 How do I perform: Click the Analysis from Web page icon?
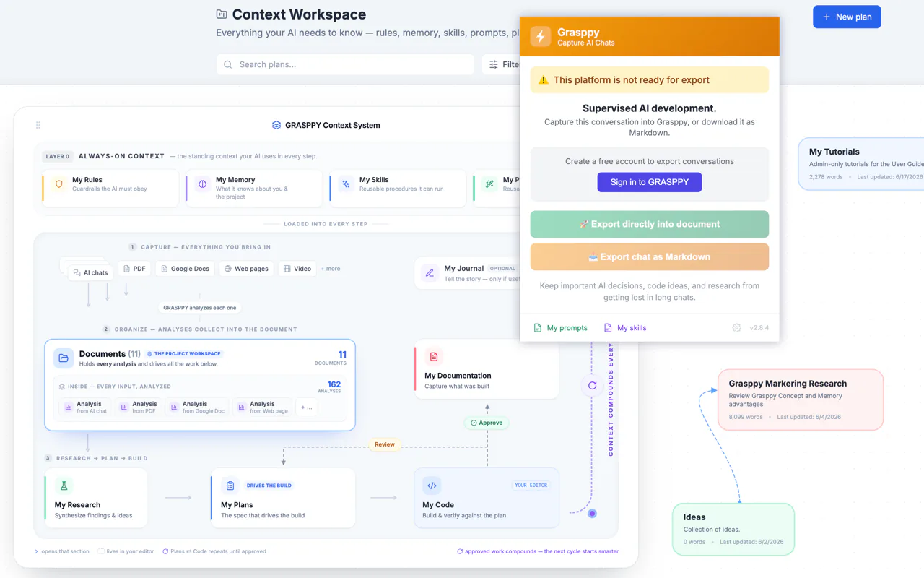(x=242, y=407)
